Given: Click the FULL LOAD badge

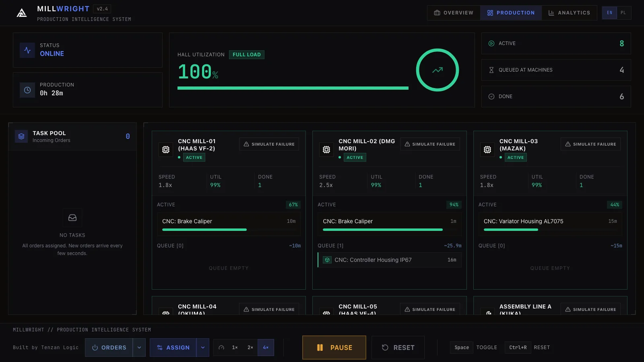Looking at the screenshot, I should coord(247,55).
